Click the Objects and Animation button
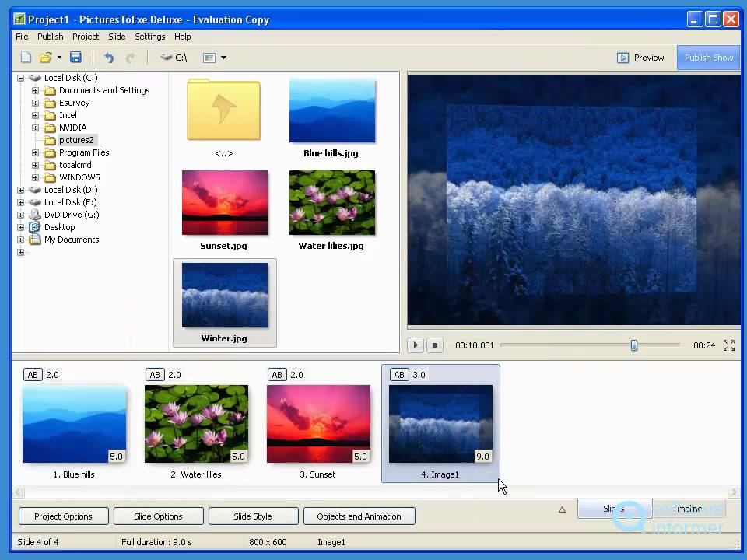Viewport: 747px width, 560px height. pos(359,516)
